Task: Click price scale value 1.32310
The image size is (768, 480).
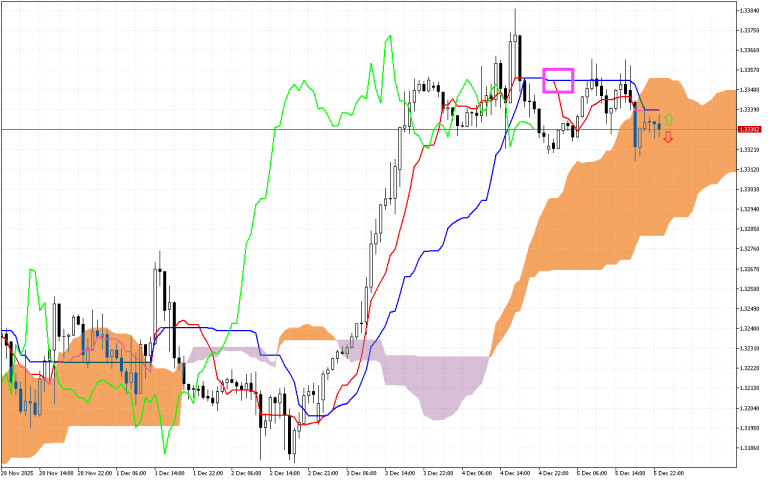Action: coord(749,348)
